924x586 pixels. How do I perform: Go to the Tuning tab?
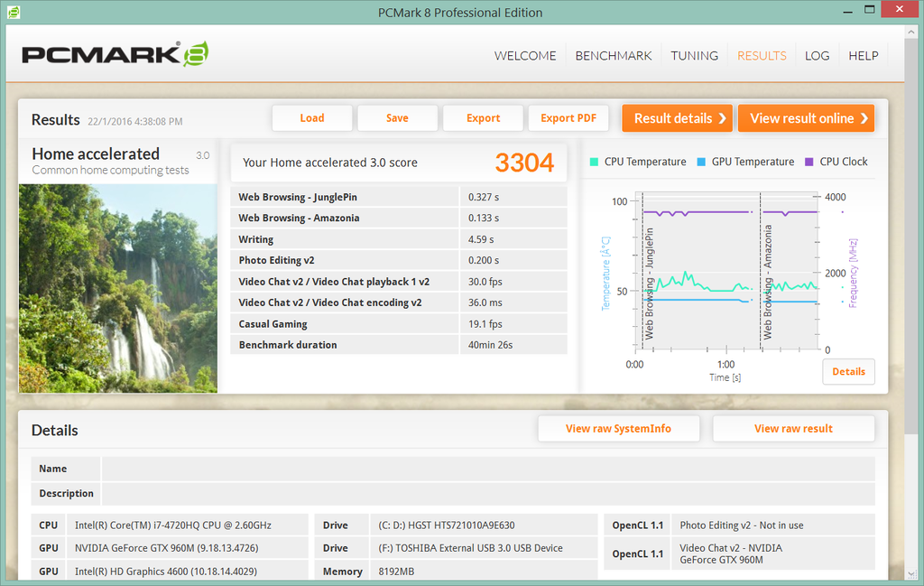click(x=694, y=55)
